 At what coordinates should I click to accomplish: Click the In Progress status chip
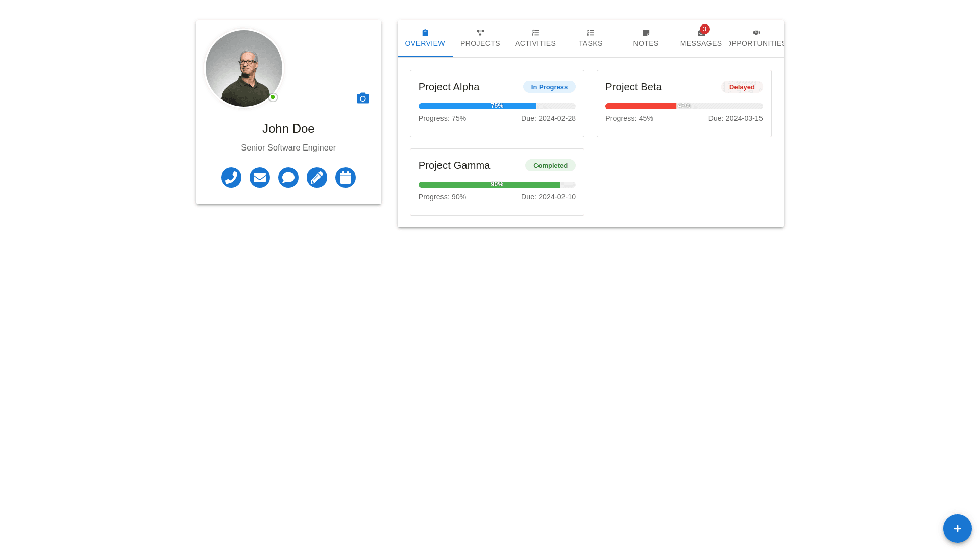549,87
